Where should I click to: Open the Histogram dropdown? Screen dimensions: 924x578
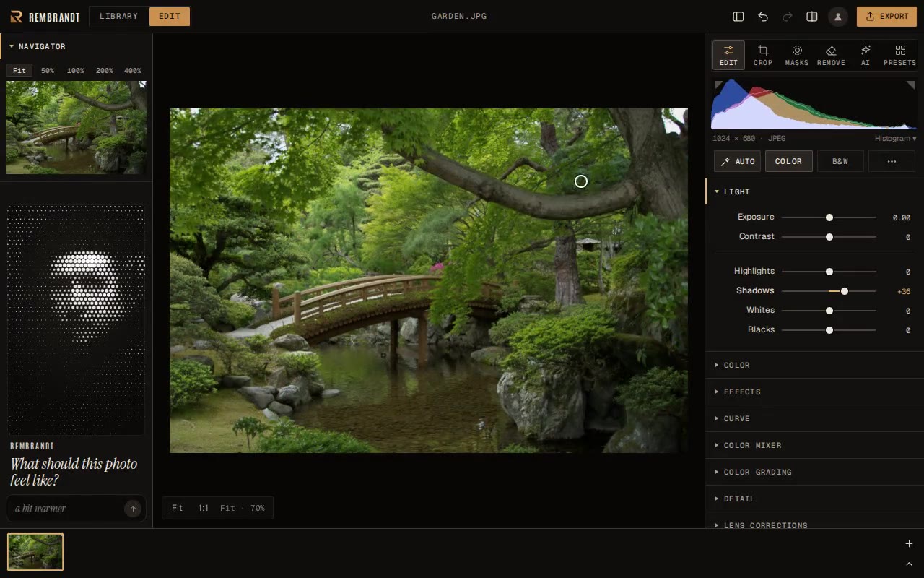pos(895,138)
